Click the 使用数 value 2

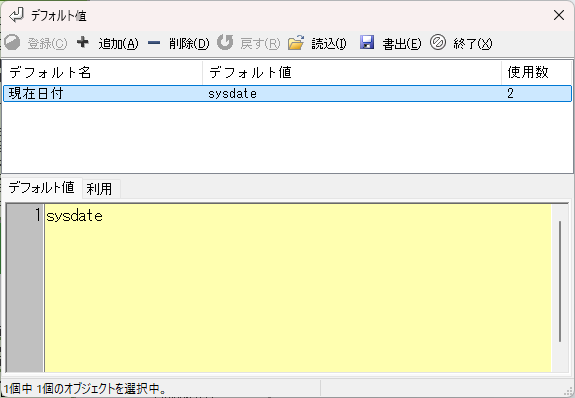click(510, 94)
